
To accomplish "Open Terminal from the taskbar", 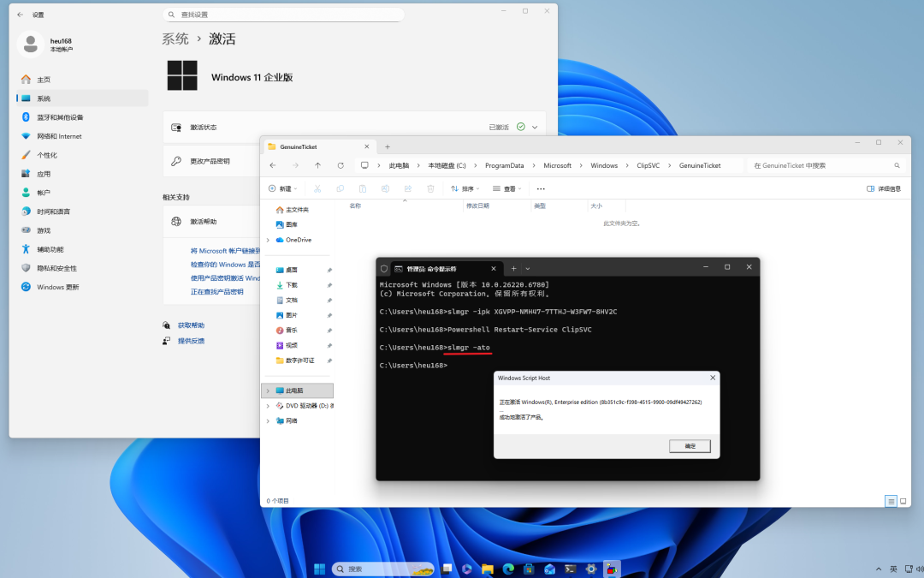I will (570, 568).
